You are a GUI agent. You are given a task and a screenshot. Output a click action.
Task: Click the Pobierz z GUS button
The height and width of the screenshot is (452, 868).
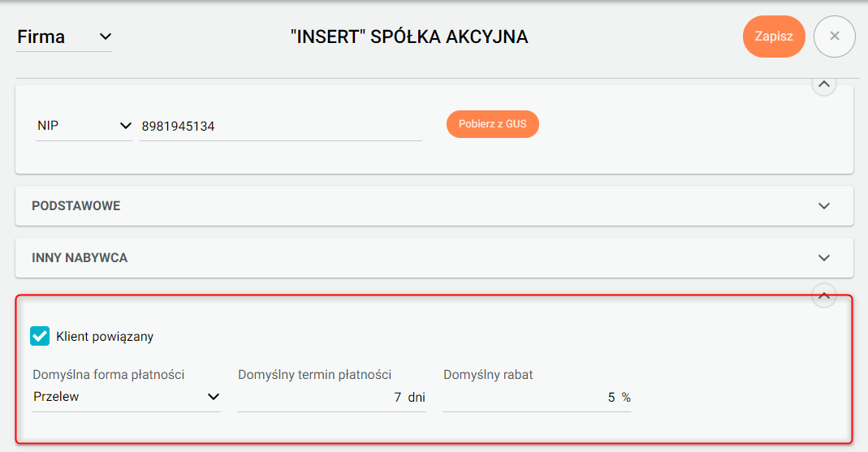tap(493, 124)
